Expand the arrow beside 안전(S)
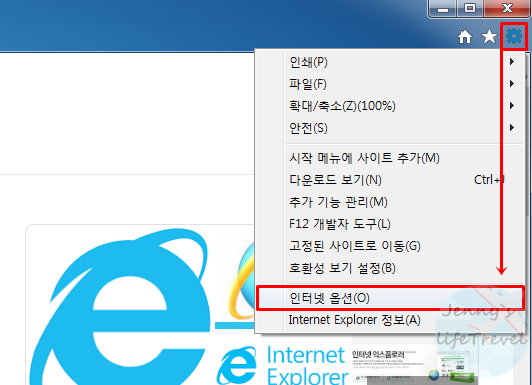This screenshot has width=532, height=385. (512, 128)
